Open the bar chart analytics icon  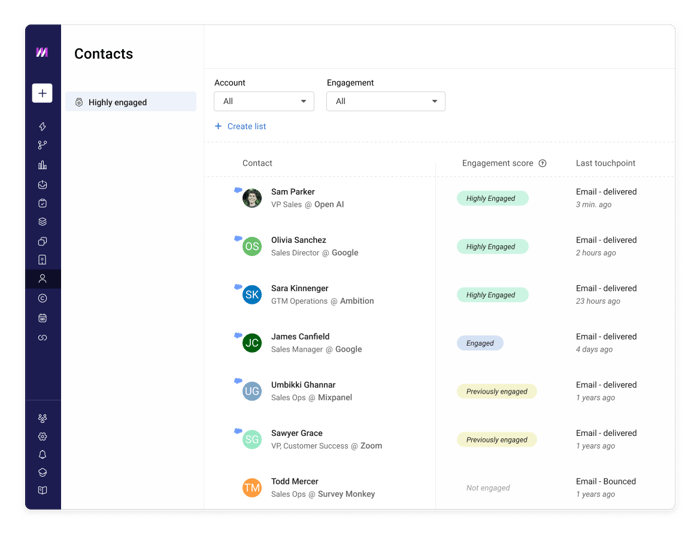tap(42, 165)
